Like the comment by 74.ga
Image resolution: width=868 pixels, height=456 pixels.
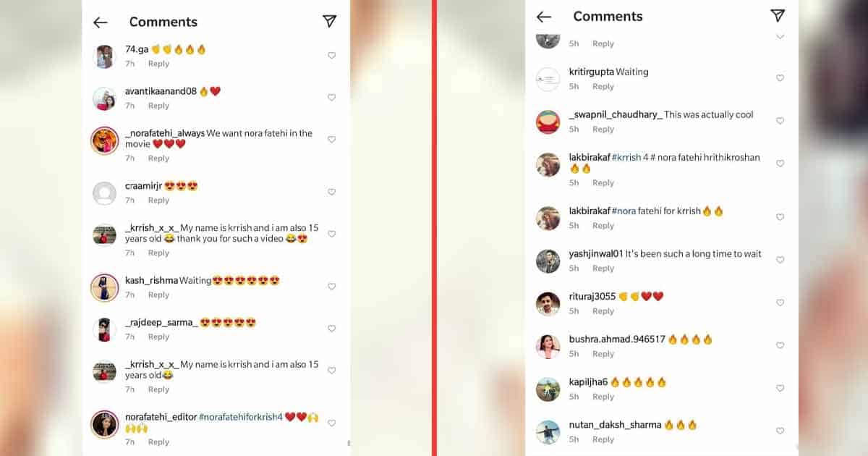(x=331, y=55)
